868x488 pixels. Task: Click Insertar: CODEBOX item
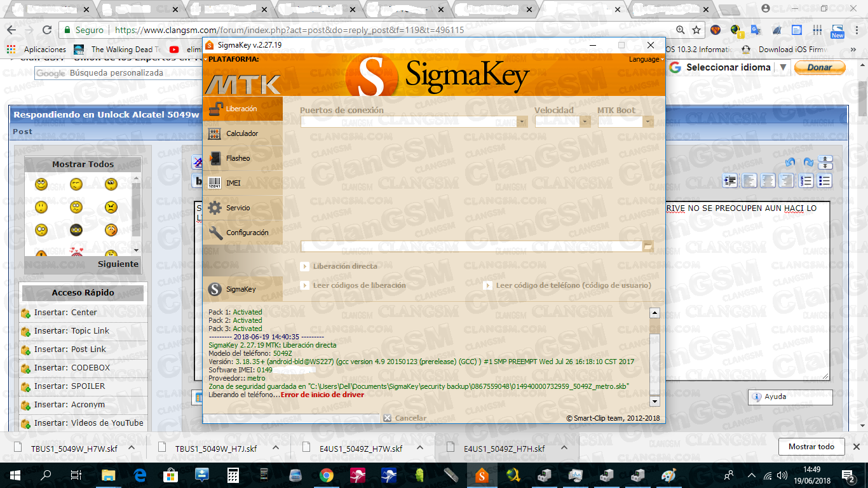click(x=72, y=368)
